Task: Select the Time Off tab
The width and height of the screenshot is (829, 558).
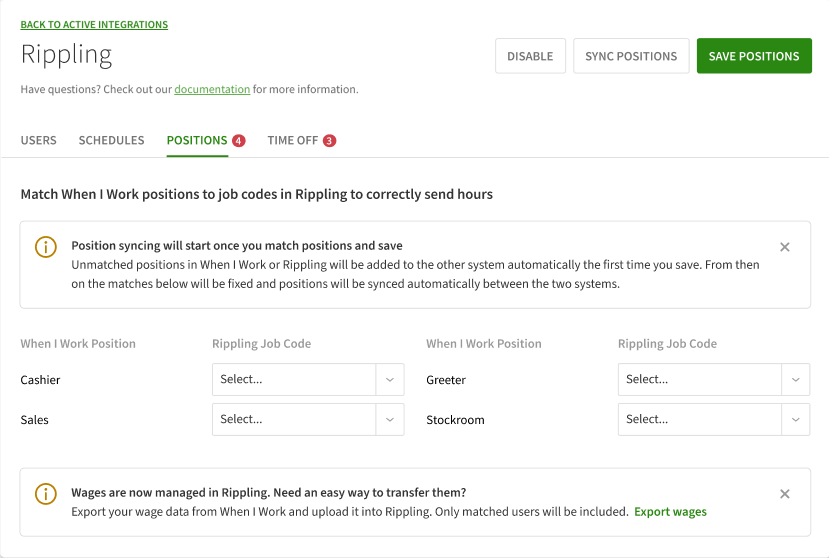Action: tap(292, 141)
